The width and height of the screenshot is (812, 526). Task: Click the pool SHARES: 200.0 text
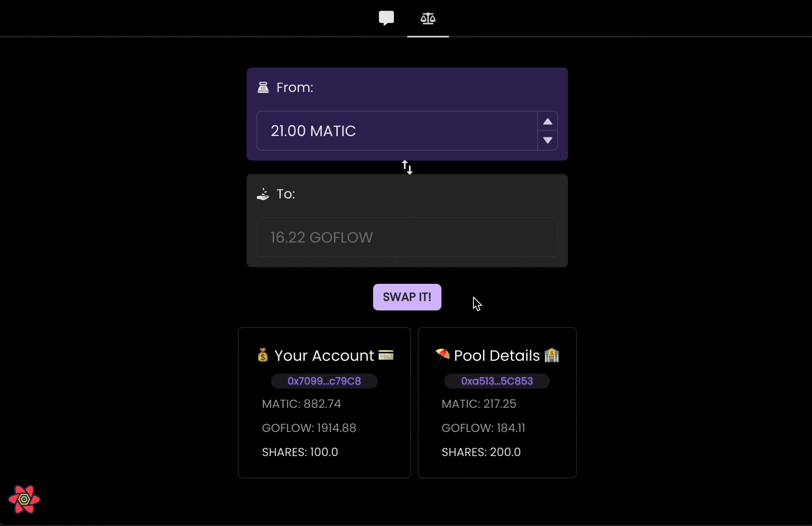click(481, 452)
